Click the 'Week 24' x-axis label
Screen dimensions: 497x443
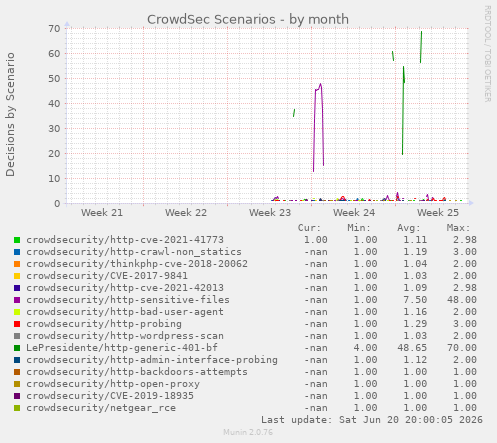354,213
